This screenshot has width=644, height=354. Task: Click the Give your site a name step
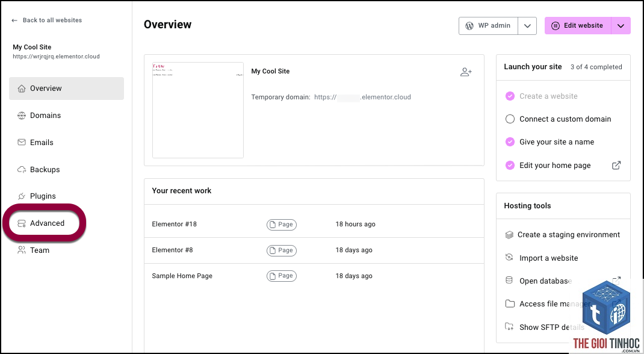click(x=557, y=142)
